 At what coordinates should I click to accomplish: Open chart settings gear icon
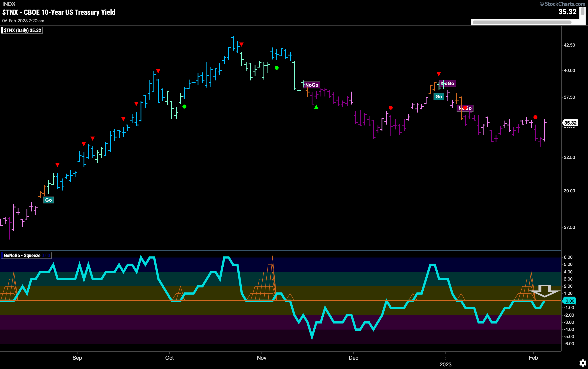[583, 363]
